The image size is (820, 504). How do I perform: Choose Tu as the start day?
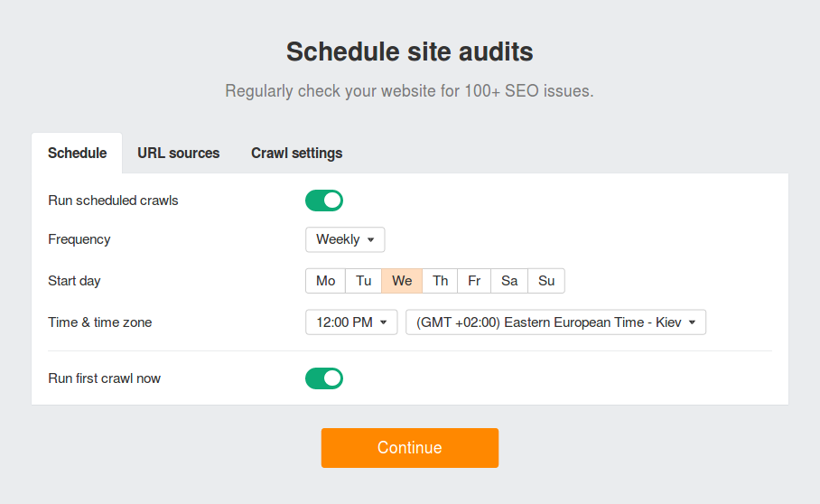[363, 281]
